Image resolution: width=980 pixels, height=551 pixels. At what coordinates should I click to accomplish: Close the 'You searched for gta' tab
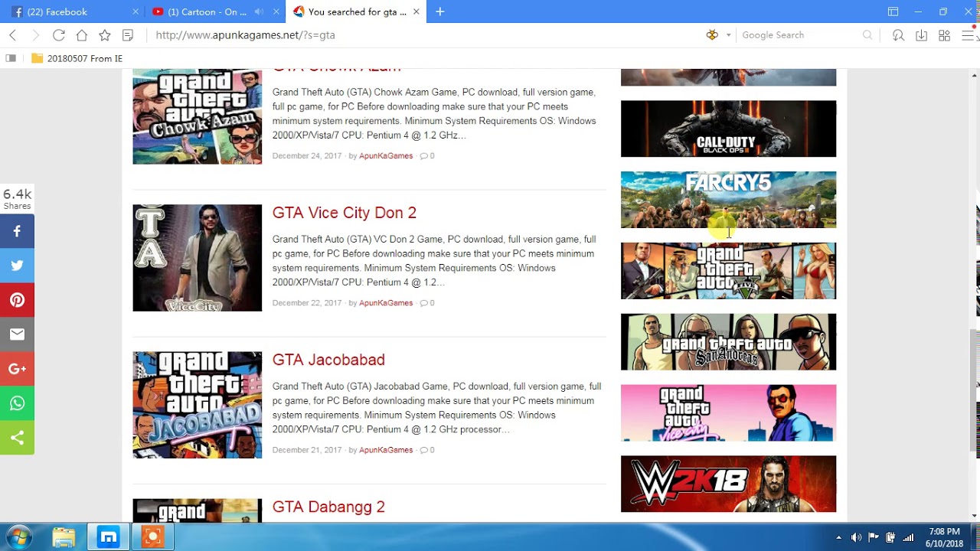416,11
